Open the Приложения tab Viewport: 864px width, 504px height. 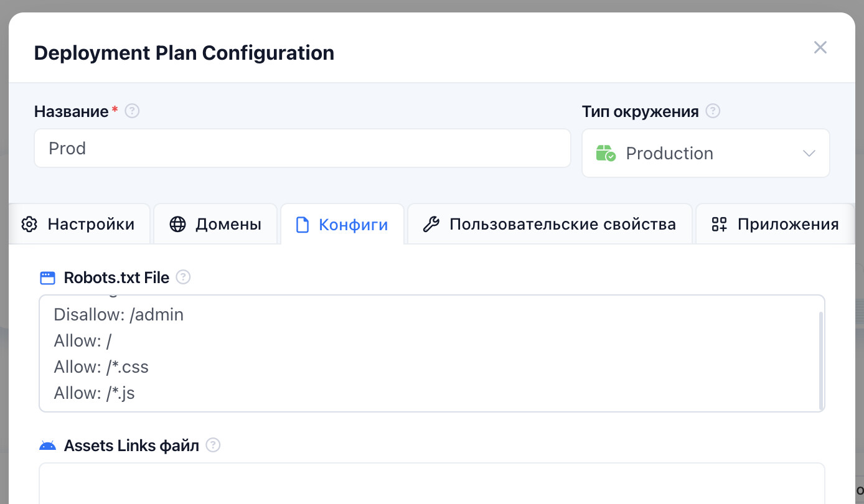776,224
